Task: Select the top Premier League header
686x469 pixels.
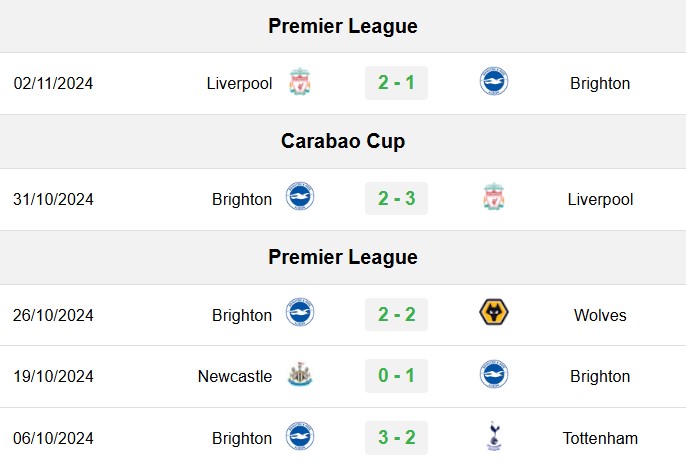Action: point(343,26)
